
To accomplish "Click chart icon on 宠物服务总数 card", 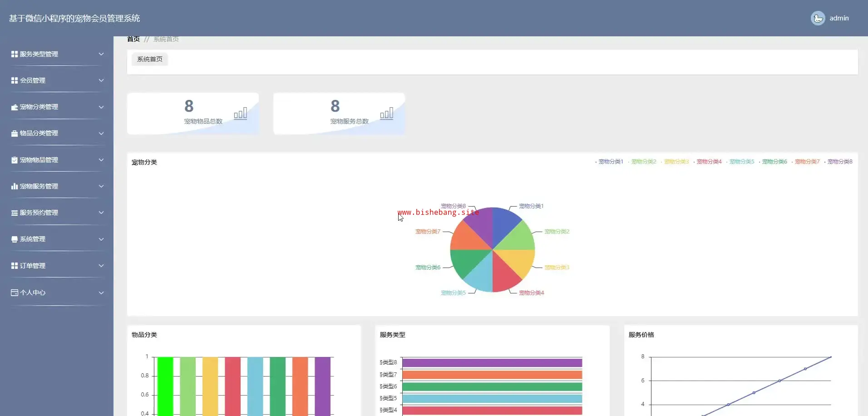I will [x=387, y=114].
